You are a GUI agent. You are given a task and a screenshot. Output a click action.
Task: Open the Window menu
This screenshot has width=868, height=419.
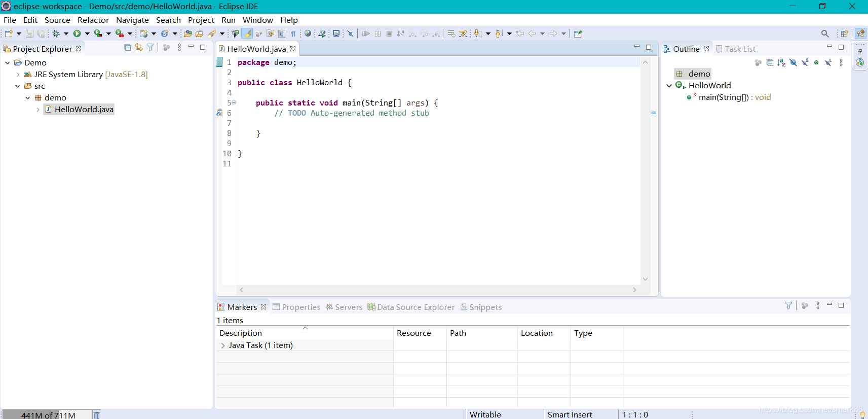(258, 20)
